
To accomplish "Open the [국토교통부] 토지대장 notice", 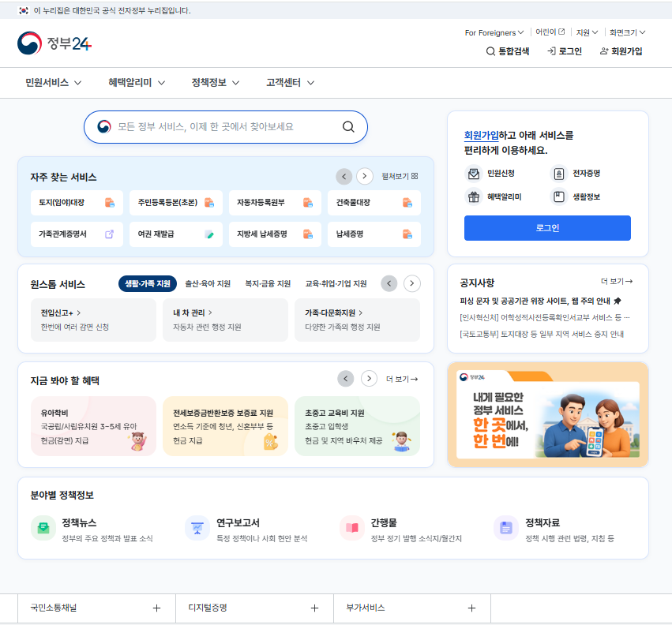I will coord(542,334).
